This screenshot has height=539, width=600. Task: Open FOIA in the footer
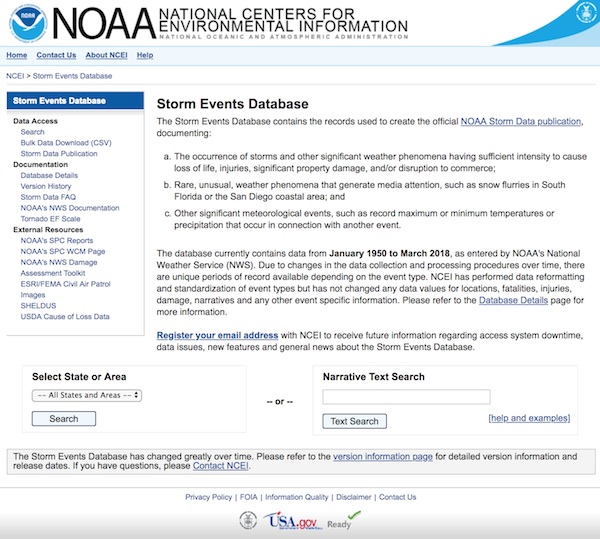(249, 497)
